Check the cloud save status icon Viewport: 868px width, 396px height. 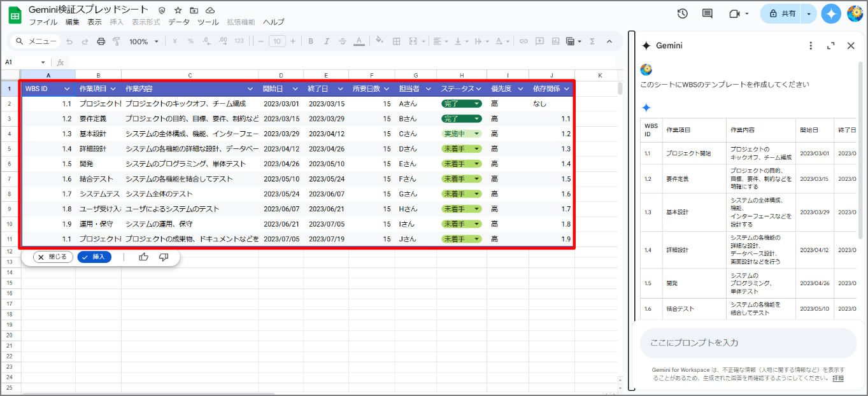coord(210,11)
